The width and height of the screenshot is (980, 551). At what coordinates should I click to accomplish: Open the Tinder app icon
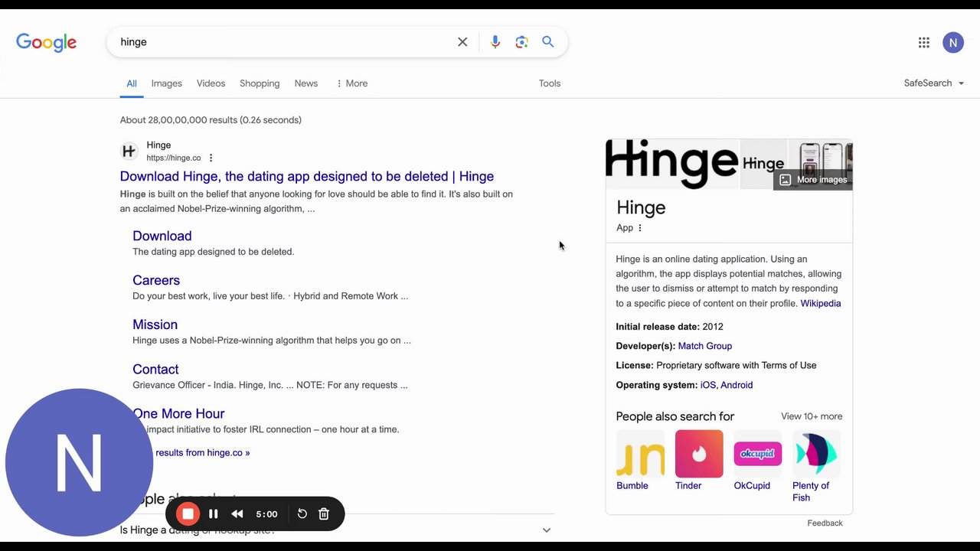[x=699, y=454]
